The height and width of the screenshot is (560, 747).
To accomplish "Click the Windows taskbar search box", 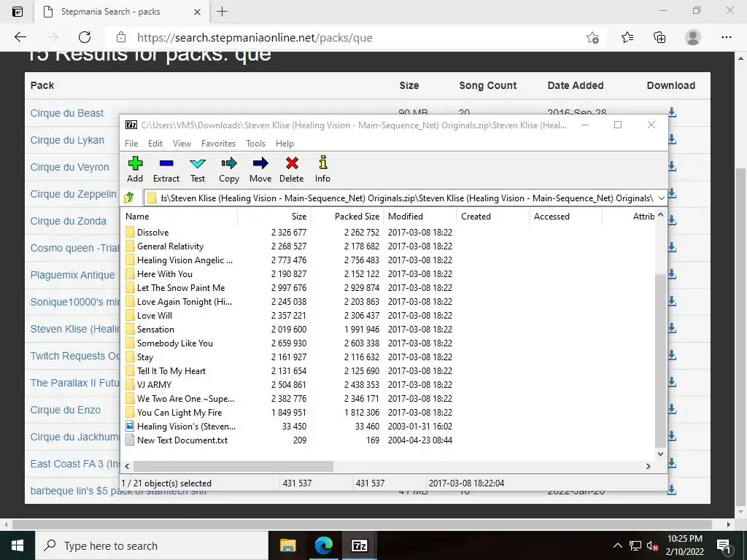I will click(152, 545).
